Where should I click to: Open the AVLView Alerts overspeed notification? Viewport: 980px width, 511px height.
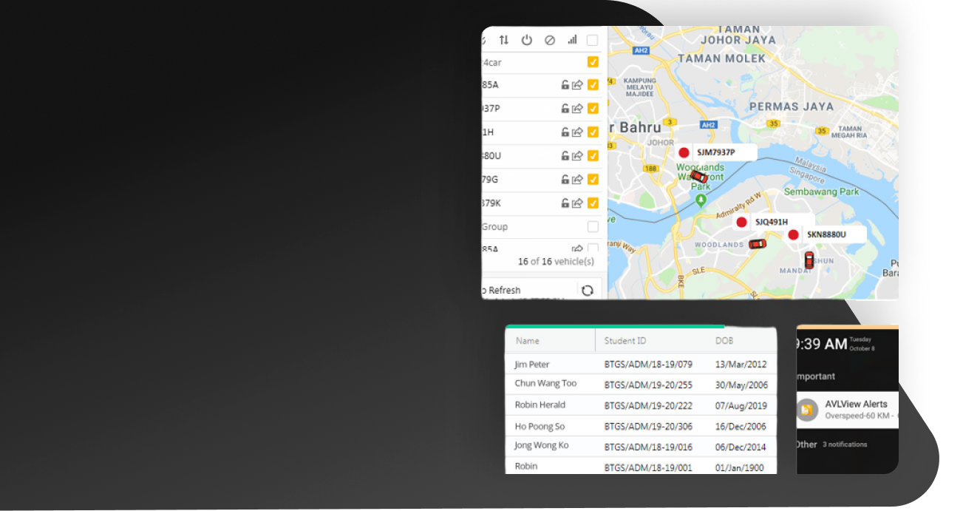pos(856,410)
